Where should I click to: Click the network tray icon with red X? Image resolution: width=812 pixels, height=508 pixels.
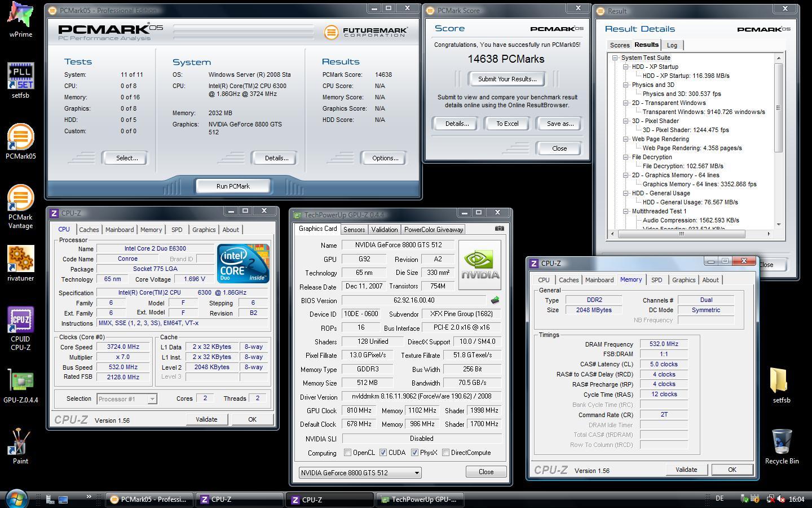770,499
